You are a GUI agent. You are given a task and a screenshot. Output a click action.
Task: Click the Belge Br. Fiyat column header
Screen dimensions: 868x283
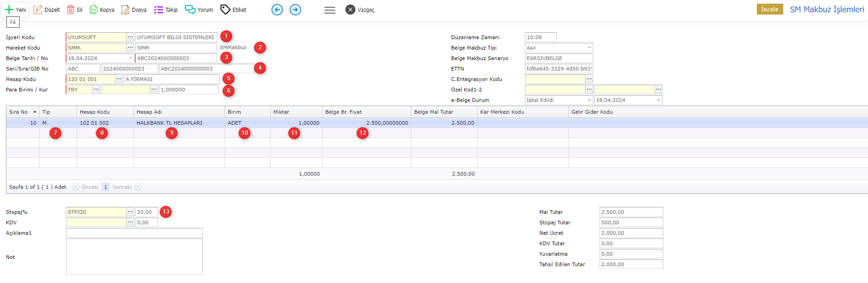366,112
